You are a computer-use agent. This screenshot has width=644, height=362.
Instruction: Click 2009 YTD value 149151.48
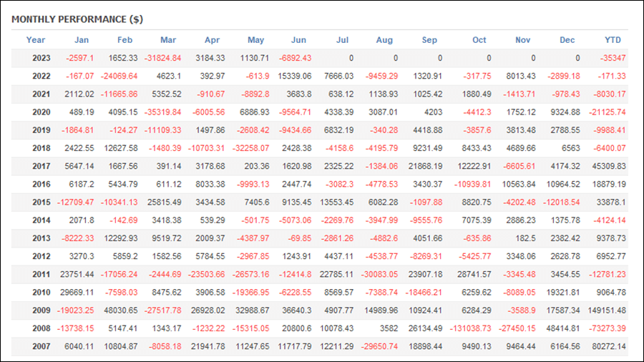click(607, 310)
